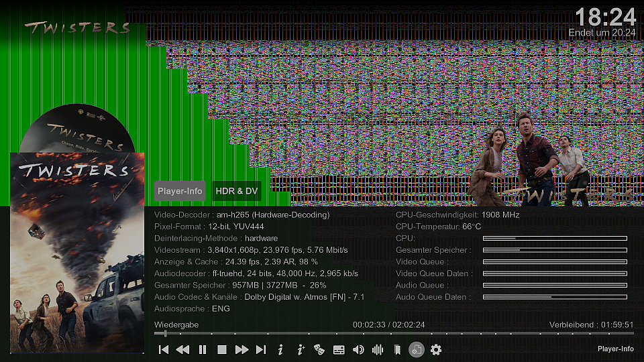Click the Wiedergabe label
This screenshot has width=644, height=362.
click(x=176, y=324)
